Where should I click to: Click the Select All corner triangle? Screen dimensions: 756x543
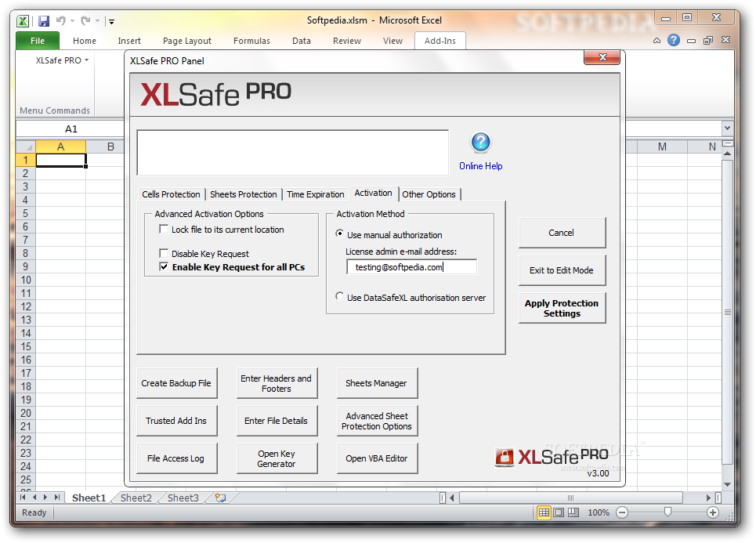click(26, 147)
